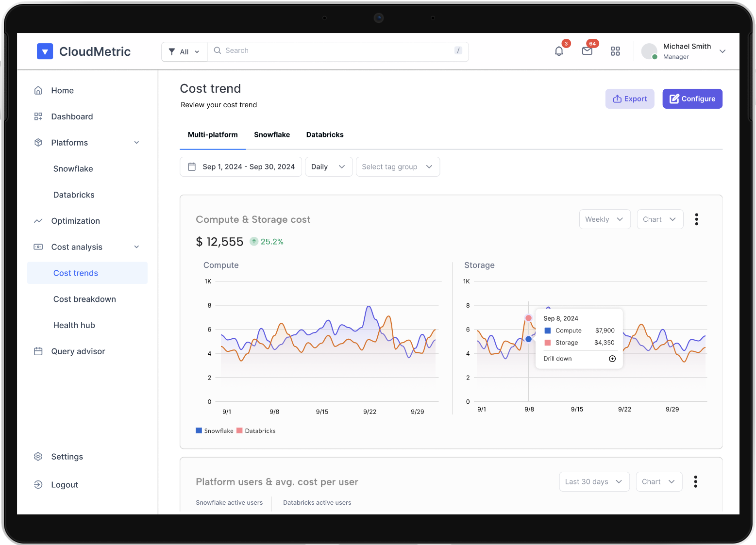
Task: Open the apps grid icon
Action: [615, 51]
